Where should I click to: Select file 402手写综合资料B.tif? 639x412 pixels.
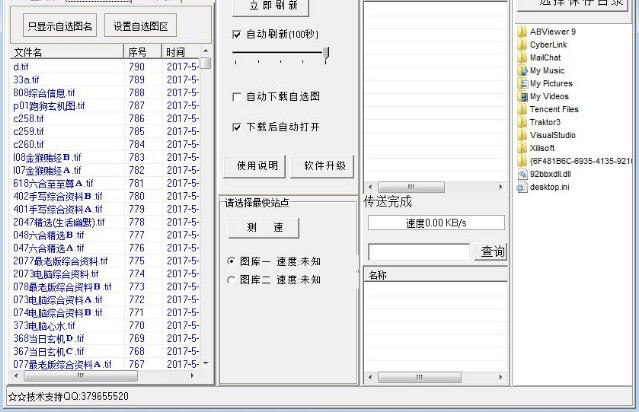tap(58, 196)
